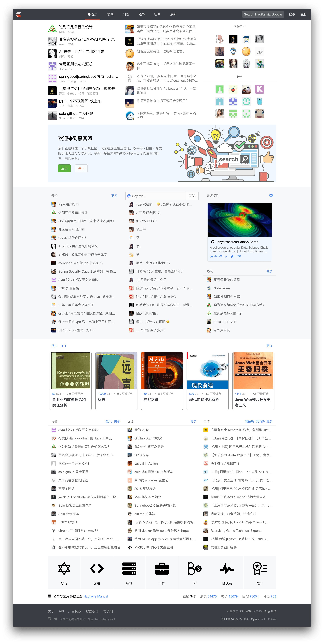Open the 领域 navigation tab

pos(110,14)
